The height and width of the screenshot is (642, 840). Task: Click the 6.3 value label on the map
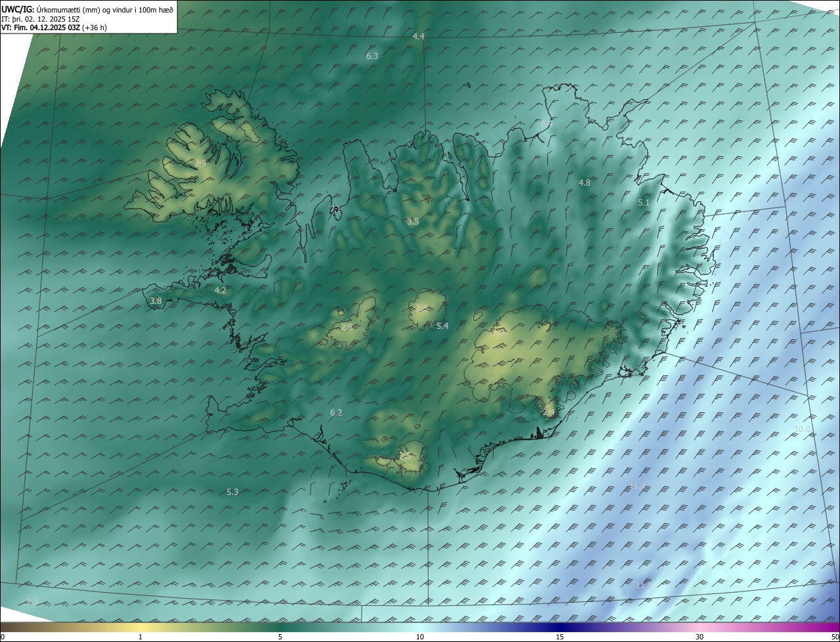coord(372,56)
